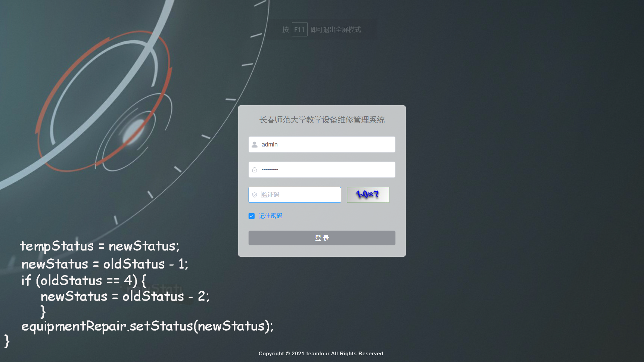Click the password input field

click(322, 169)
